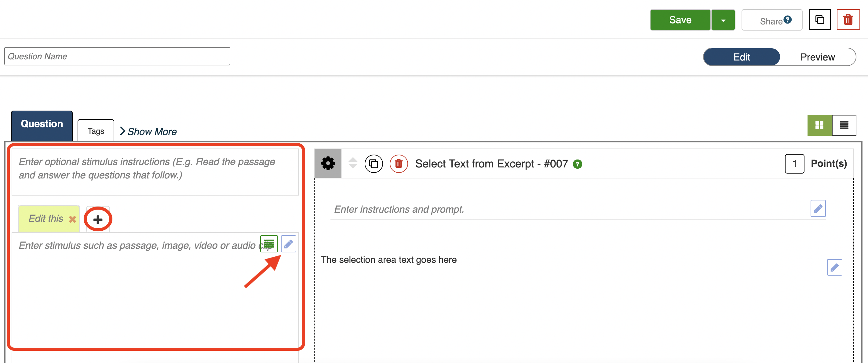Image resolution: width=868 pixels, height=363 pixels.
Task: Click the reorder arrows for question #007
Action: coord(352,163)
